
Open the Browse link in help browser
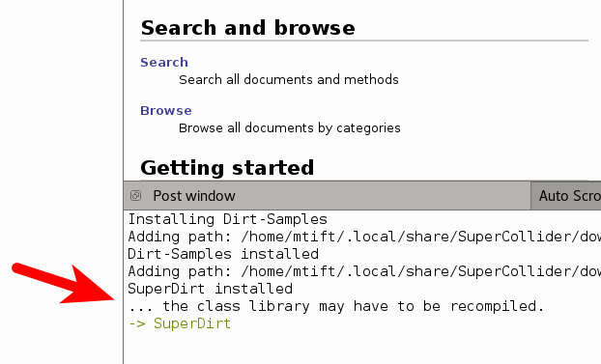pos(165,110)
